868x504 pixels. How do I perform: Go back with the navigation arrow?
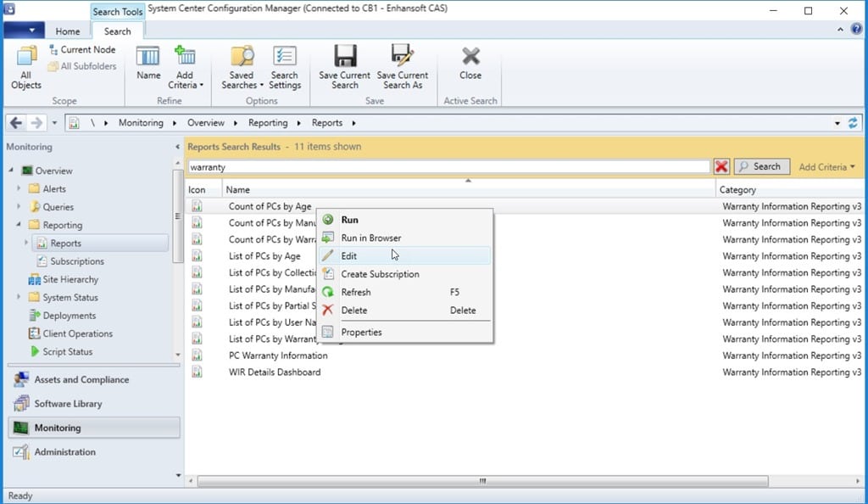16,122
